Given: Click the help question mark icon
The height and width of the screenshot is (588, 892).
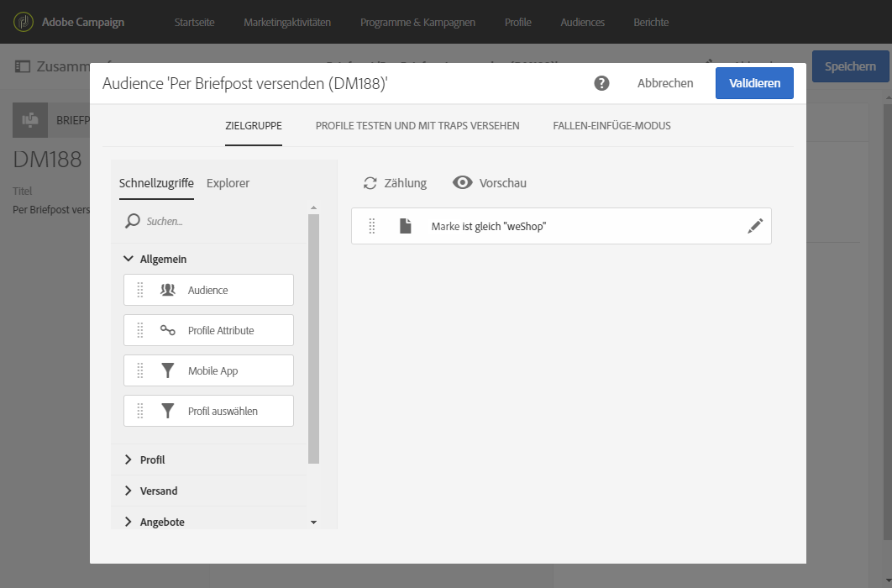Looking at the screenshot, I should click(x=601, y=83).
